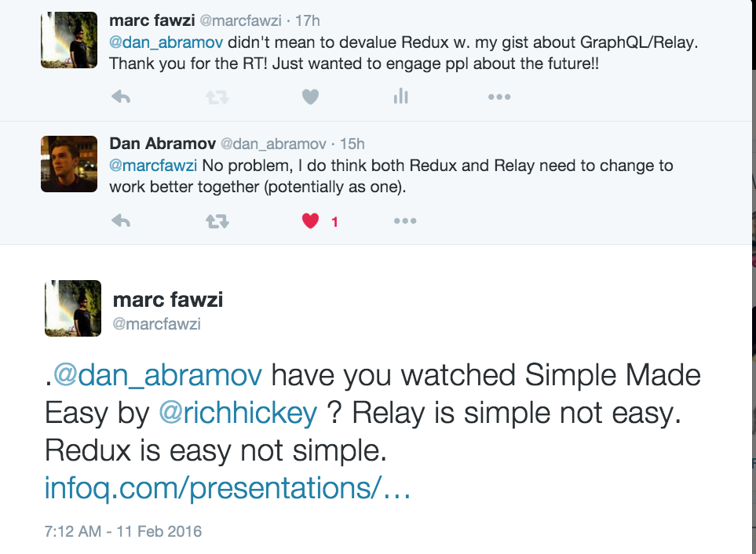
Task: Reply to Dan Abramov's tweet
Action: (x=121, y=221)
